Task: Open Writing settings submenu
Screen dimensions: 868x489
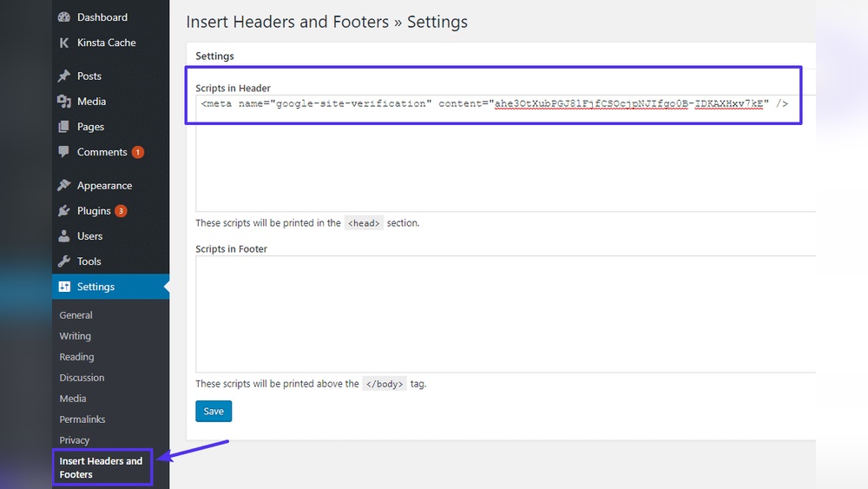Action: (75, 336)
